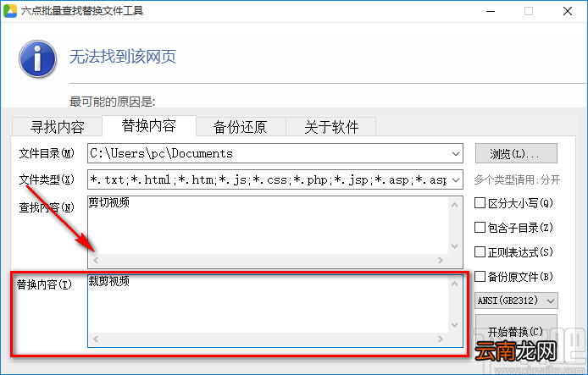Open the 关于软件 tab
The image size is (588, 375).
pyautogui.click(x=331, y=127)
